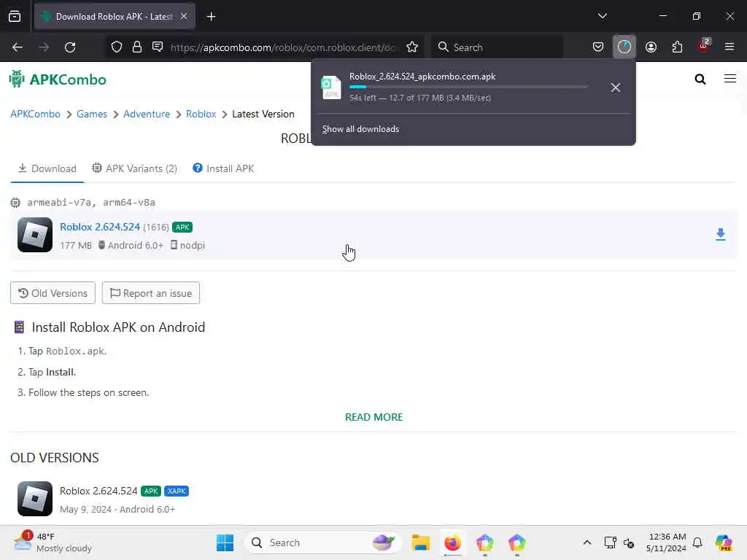Save page to Pocket
The width and height of the screenshot is (747, 560).
tap(598, 47)
